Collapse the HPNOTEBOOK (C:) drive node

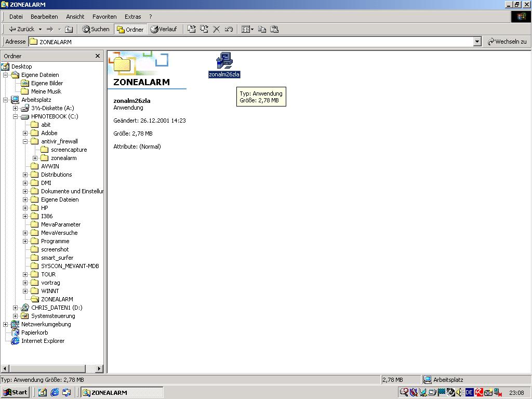click(x=15, y=117)
